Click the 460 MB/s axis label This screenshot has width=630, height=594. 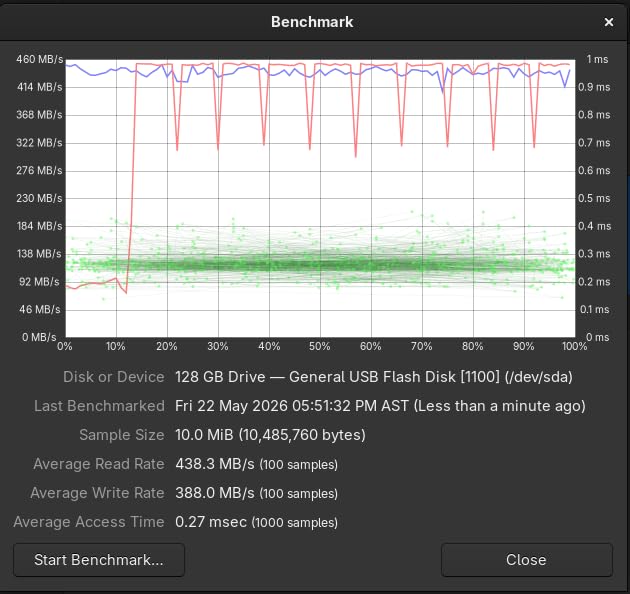40,59
